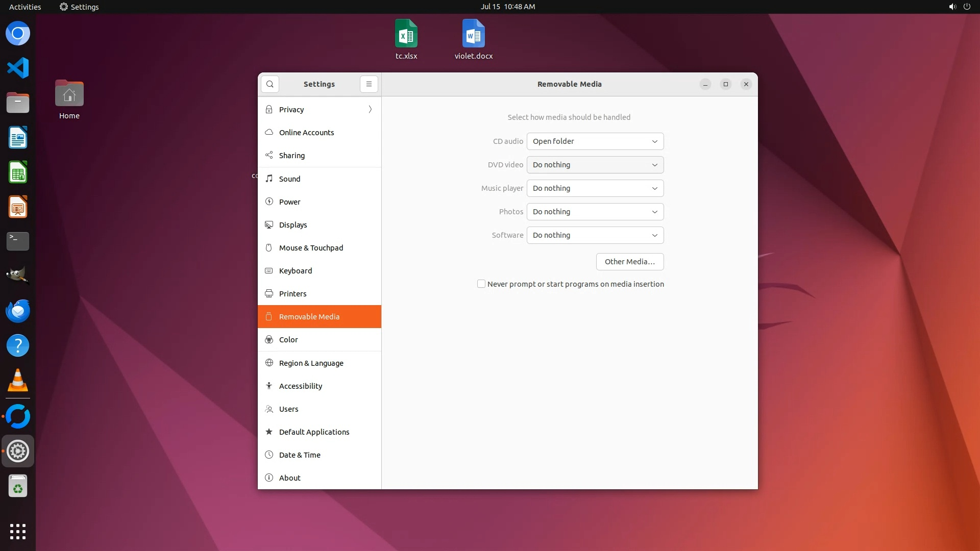Open VLC from the dock
980x551 pixels.
click(18, 380)
